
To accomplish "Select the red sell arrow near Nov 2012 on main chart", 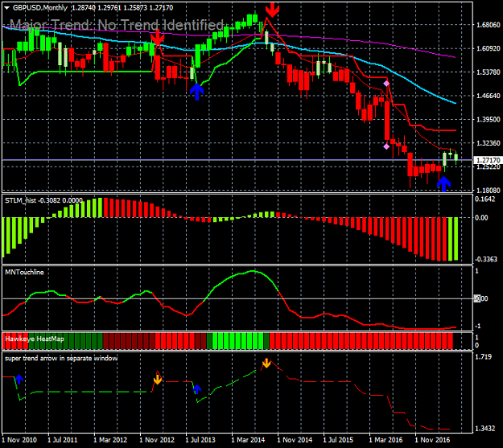I will (158, 37).
